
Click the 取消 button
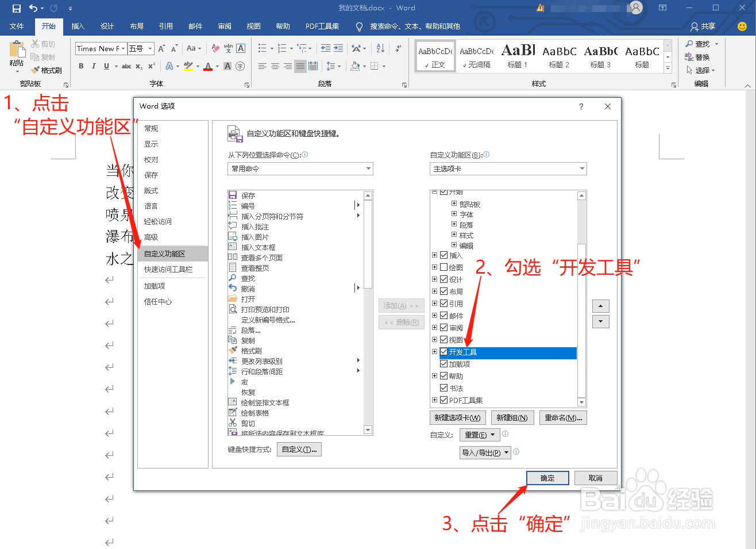pos(596,478)
